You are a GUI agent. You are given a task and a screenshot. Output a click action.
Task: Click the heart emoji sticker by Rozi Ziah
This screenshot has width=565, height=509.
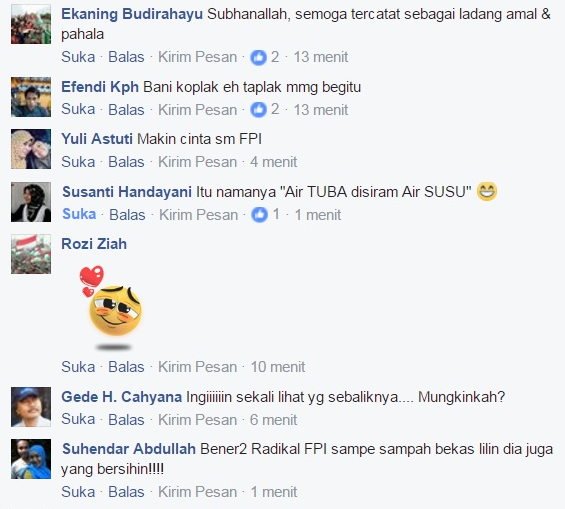(111, 308)
